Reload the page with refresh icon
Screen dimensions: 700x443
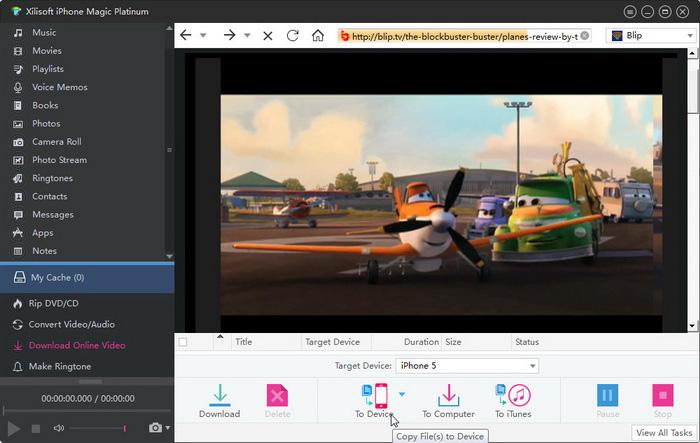click(x=293, y=35)
